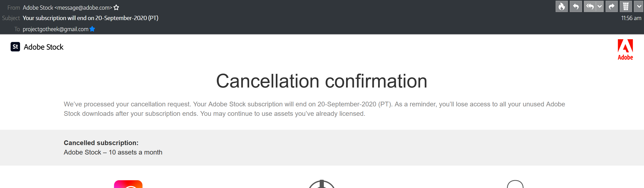Viewport: 644px width, 188px height.
Task: Click the red Adobe logo
Action: [625, 50]
